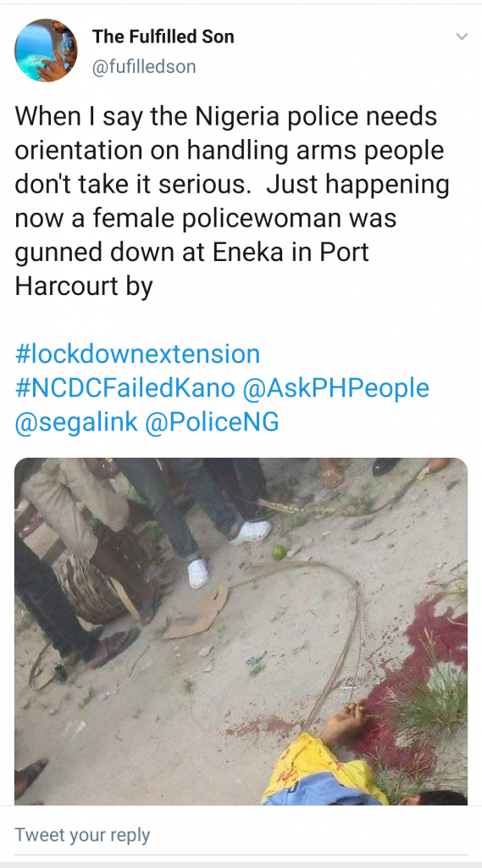Select the tweet body text
The width and height of the screenshot is (482, 868).
[232, 202]
